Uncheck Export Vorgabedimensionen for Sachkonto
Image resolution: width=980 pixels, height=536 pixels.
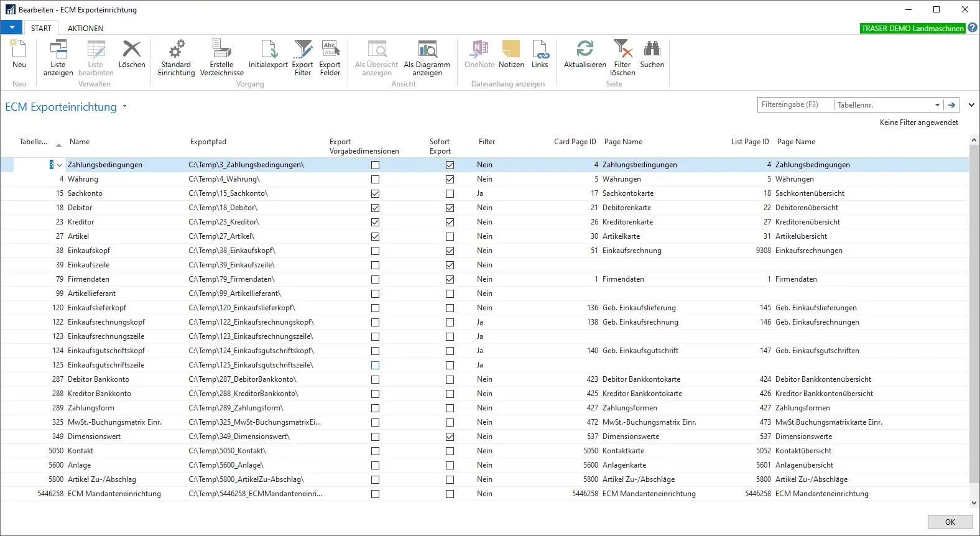pos(375,193)
